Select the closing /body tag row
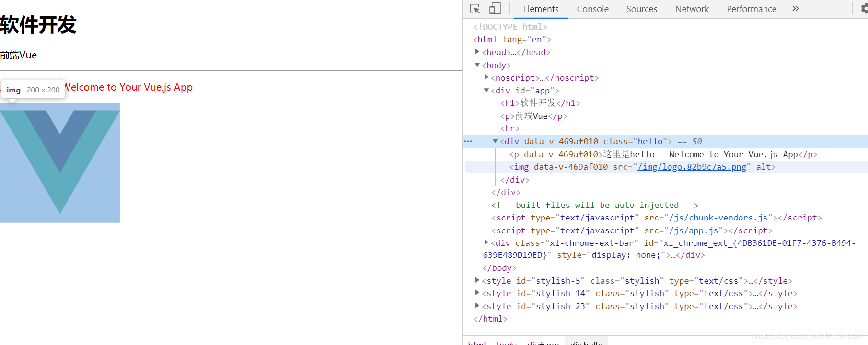The image size is (868, 345). 499,268
